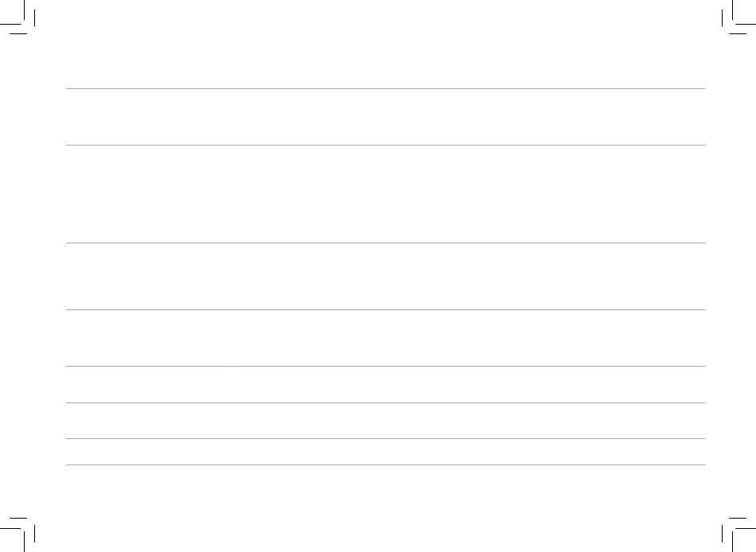The height and width of the screenshot is (552, 756).
Task: Select the sixth gray horizontal rule from top
Action: click(385, 403)
